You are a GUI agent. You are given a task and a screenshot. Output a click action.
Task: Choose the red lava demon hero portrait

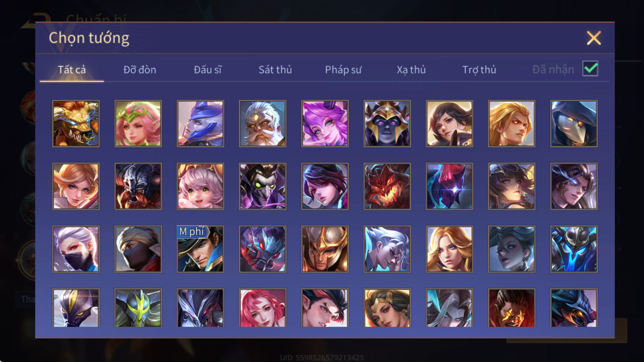point(387,186)
